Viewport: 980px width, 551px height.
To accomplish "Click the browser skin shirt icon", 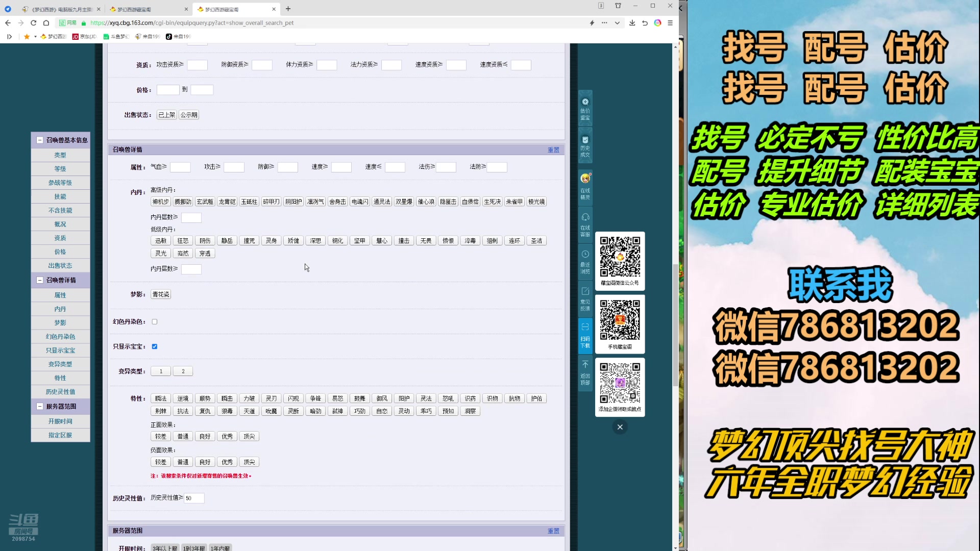I will pos(618,6).
